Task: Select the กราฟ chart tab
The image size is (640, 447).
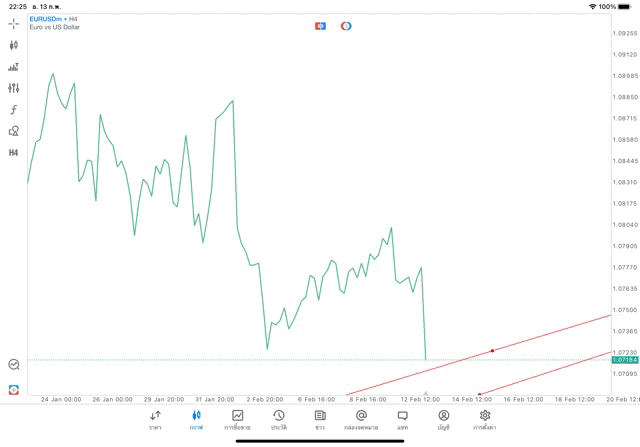Action: [196, 420]
